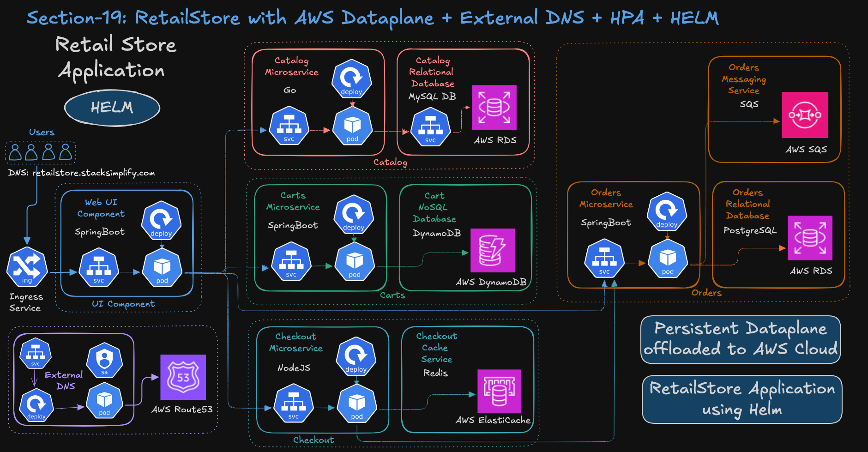Screen dimensions: 868x452
Task: Select the Users group icon
Action: (x=40, y=152)
